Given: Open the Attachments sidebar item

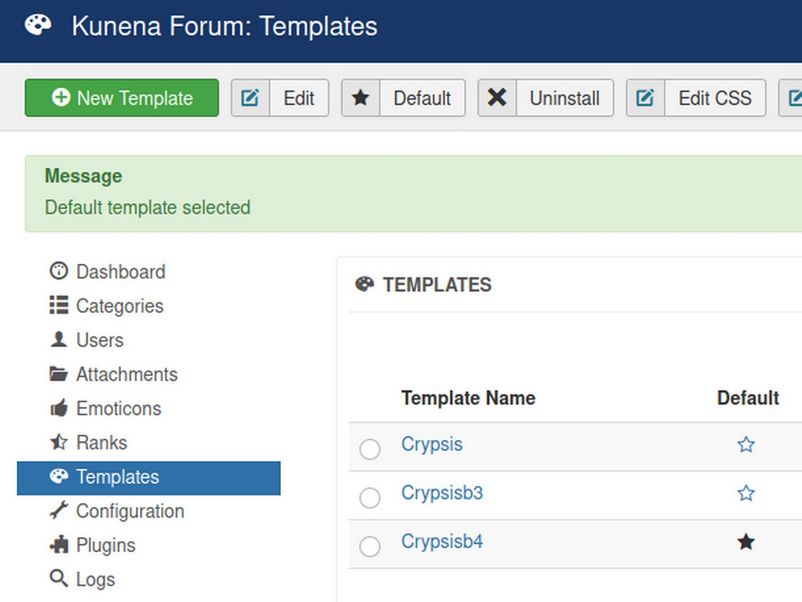Looking at the screenshot, I should click(126, 374).
